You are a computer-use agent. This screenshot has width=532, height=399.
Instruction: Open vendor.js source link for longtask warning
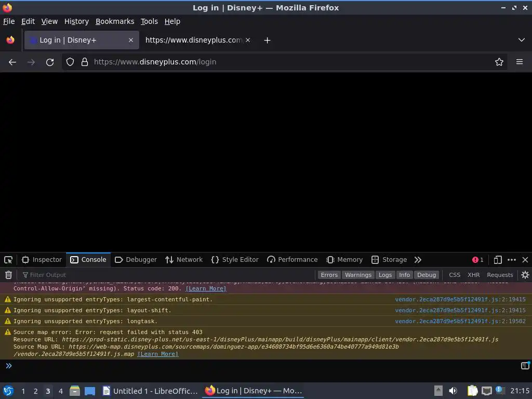coord(460,321)
